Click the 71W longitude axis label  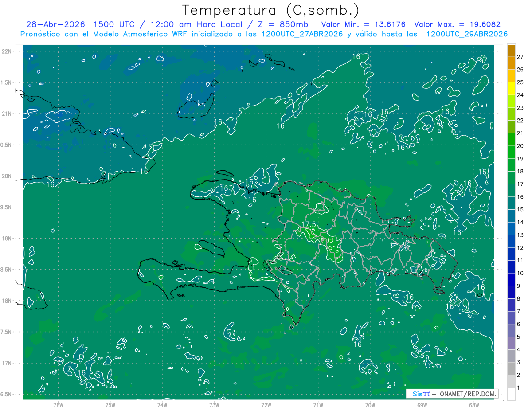point(318,405)
